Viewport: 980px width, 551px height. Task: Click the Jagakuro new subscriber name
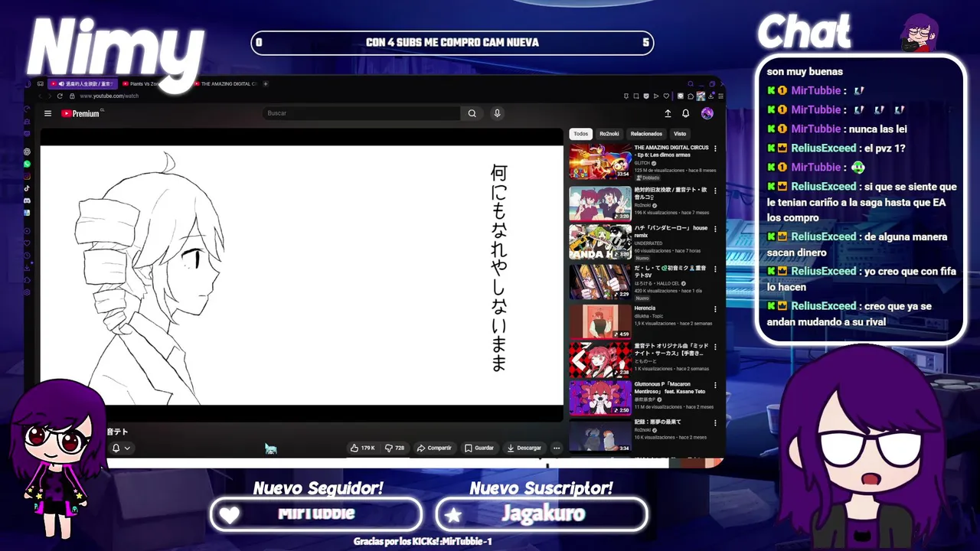(x=543, y=514)
